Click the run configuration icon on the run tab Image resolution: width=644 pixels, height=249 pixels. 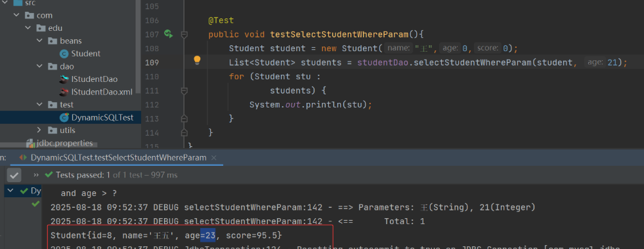(x=24, y=157)
